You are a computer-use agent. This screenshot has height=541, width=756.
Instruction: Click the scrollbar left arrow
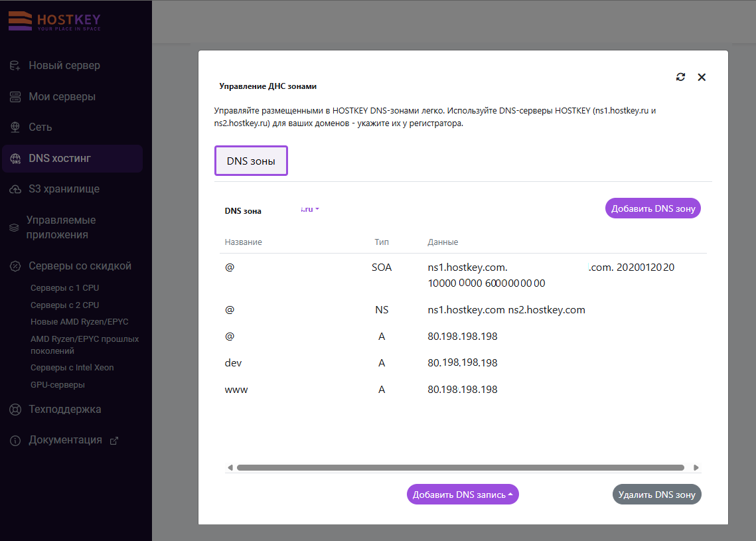click(x=230, y=468)
